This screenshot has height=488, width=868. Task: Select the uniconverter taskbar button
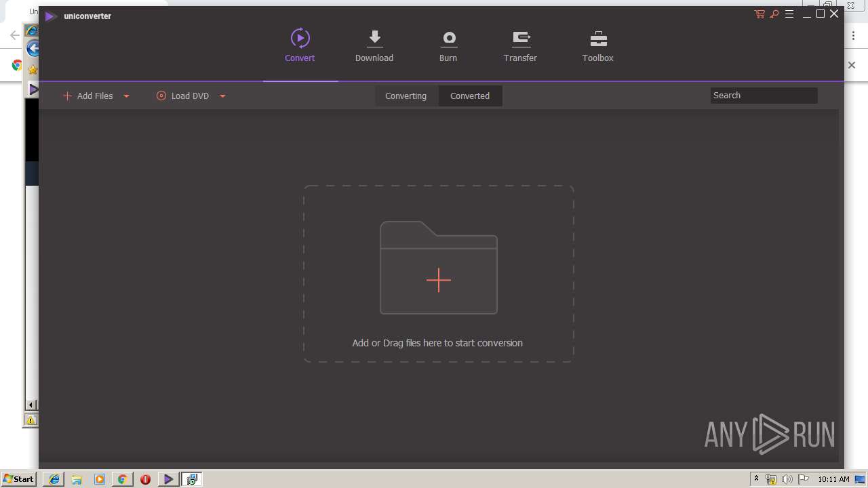click(x=168, y=479)
